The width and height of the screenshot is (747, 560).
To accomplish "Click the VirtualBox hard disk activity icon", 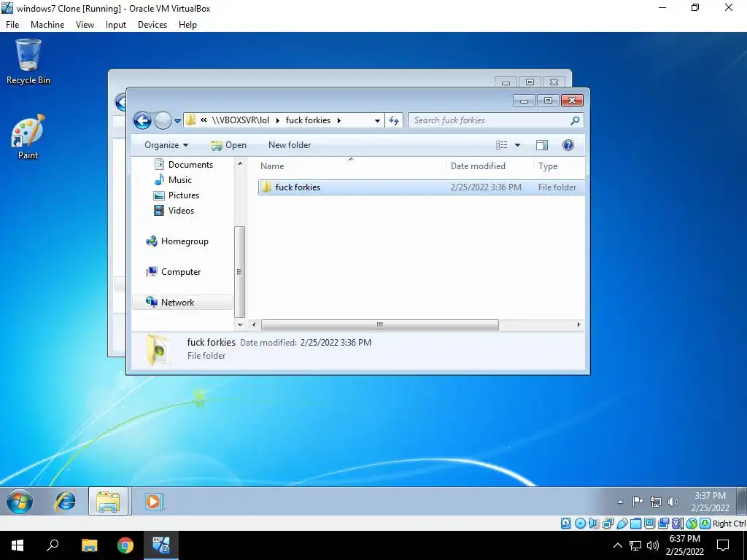I will tap(565, 524).
